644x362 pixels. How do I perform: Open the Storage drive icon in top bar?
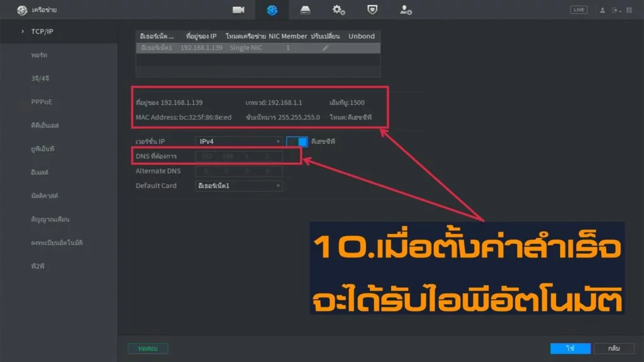(x=305, y=9)
